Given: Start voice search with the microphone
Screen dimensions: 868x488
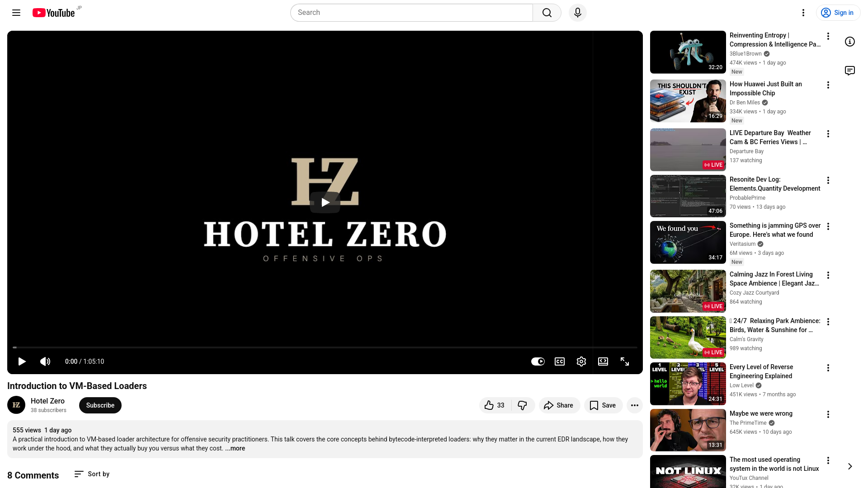Looking at the screenshot, I should click(x=578, y=13).
